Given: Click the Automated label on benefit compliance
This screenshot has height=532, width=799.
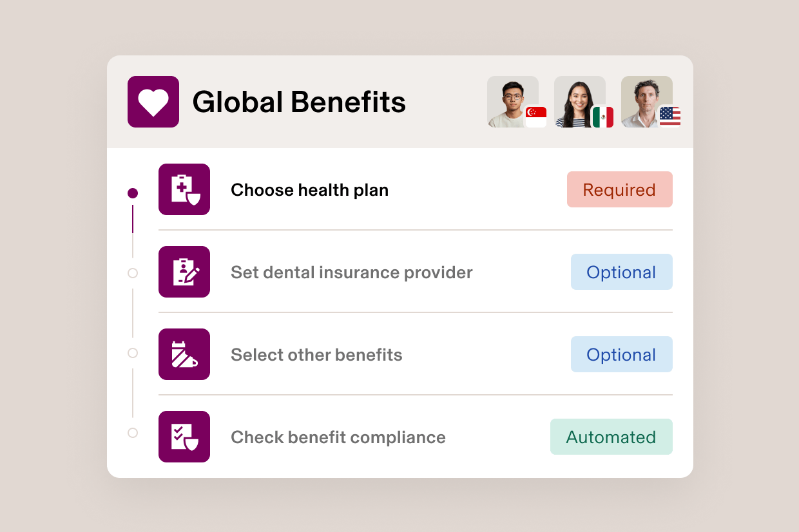Looking at the screenshot, I should (611, 437).
